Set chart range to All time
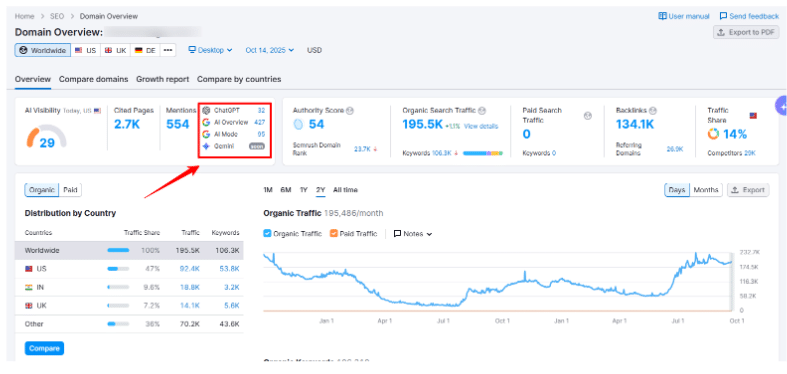Image resolution: width=787 pixels, height=374 pixels. pyautogui.click(x=345, y=190)
